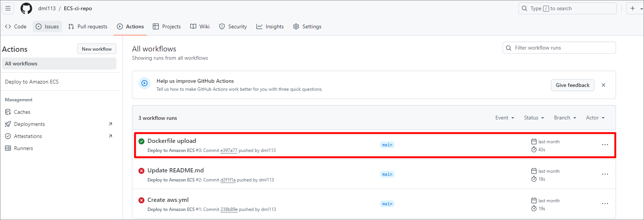Open the Event filter dropdown
The height and width of the screenshot is (220, 644).
(x=505, y=118)
